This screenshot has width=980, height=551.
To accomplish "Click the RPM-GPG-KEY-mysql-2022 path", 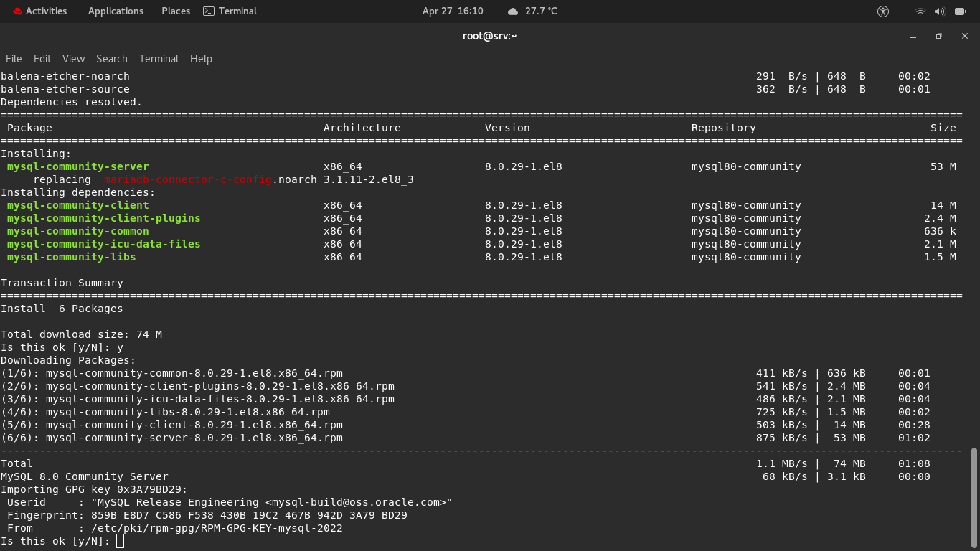I will [217, 528].
